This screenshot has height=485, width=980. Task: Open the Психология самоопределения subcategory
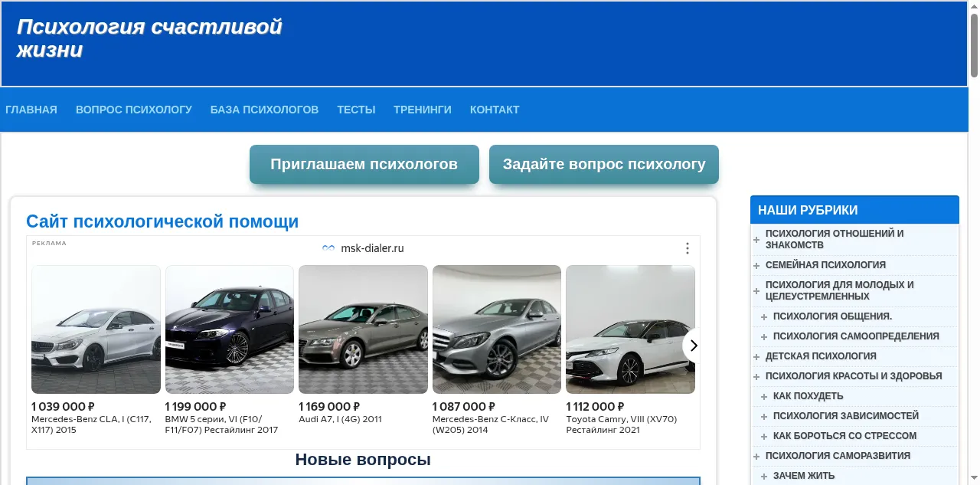(x=856, y=336)
